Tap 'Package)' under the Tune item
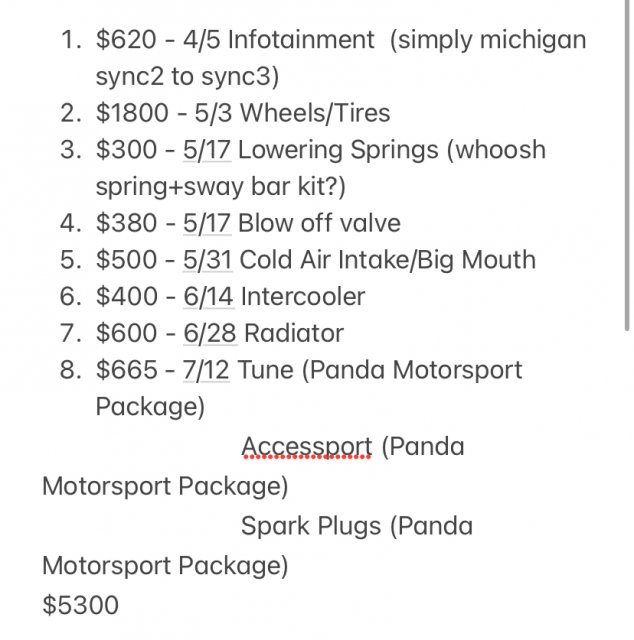Screen dimensions: 634x640 150,407
